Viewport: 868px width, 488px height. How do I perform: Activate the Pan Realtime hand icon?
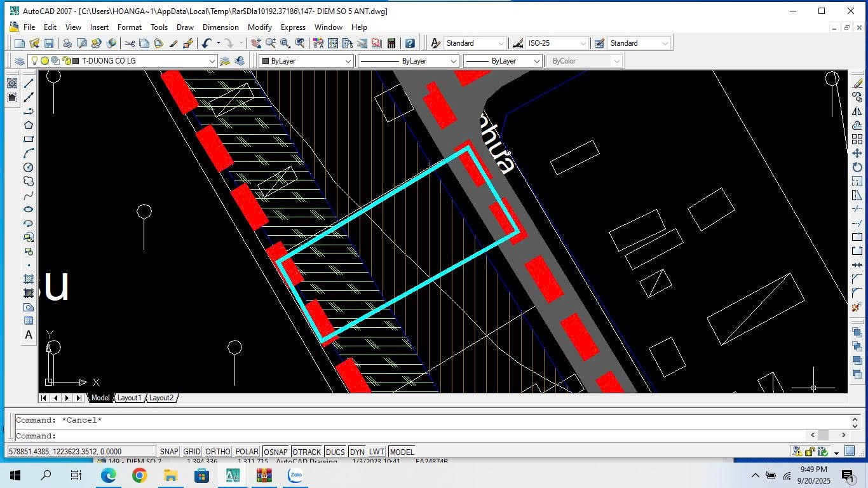tap(255, 43)
